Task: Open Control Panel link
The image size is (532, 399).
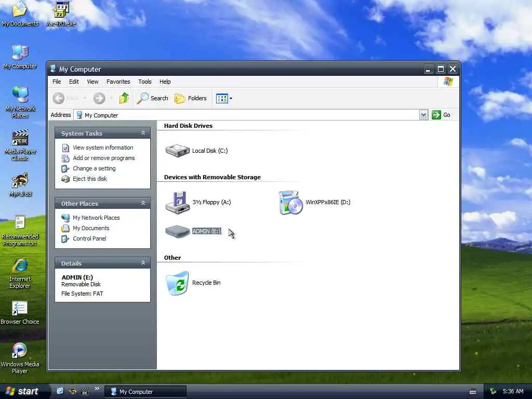Action: pyautogui.click(x=89, y=238)
